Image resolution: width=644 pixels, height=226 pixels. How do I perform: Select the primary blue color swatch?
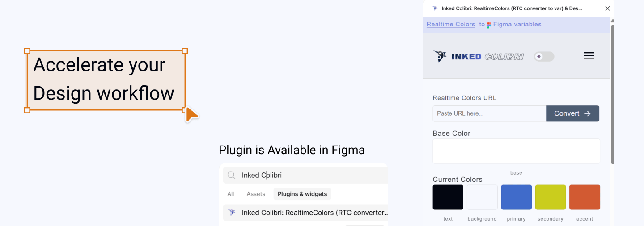click(517, 197)
